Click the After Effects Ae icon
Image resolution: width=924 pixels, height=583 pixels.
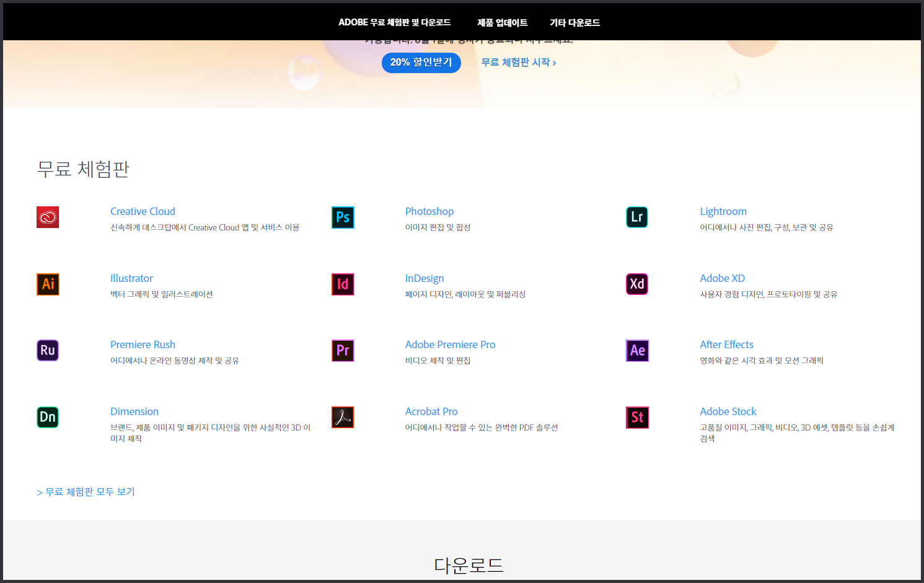coord(637,351)
